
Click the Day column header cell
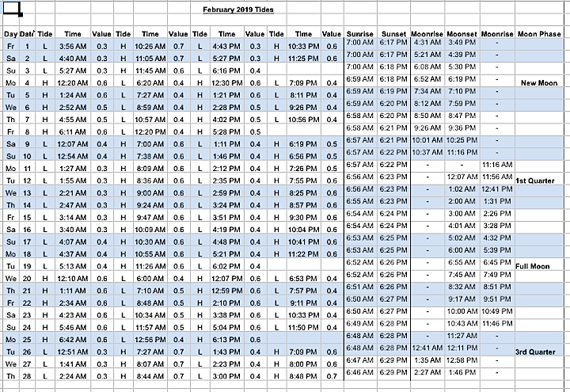tap(10, 34)
